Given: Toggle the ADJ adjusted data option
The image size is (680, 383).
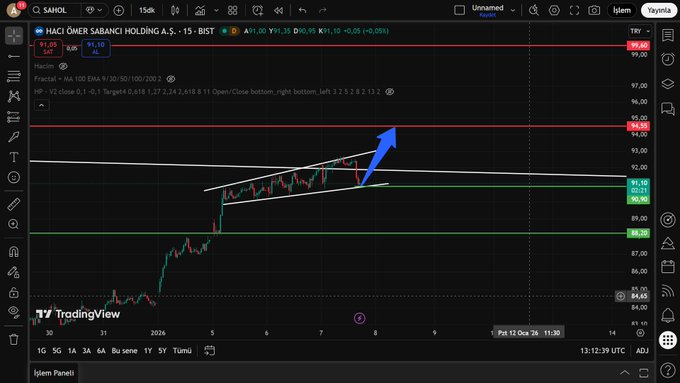Looking at the screenshot, I should tap(642, 350).
